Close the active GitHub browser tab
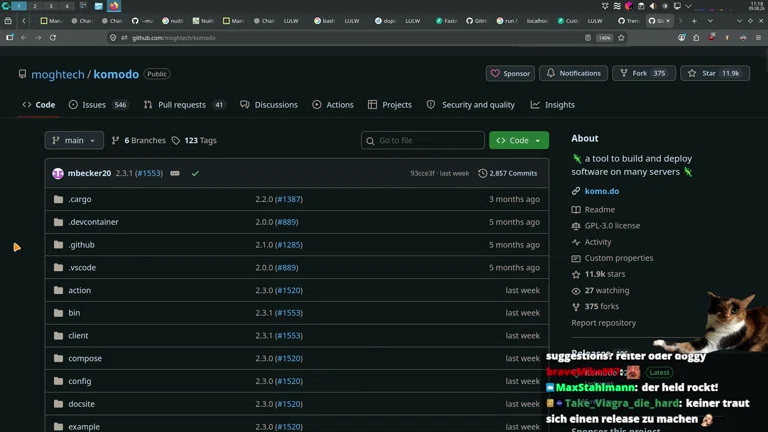Image resolution: width=768 pixels, height=432 pixels. click(x=668, y=21)
